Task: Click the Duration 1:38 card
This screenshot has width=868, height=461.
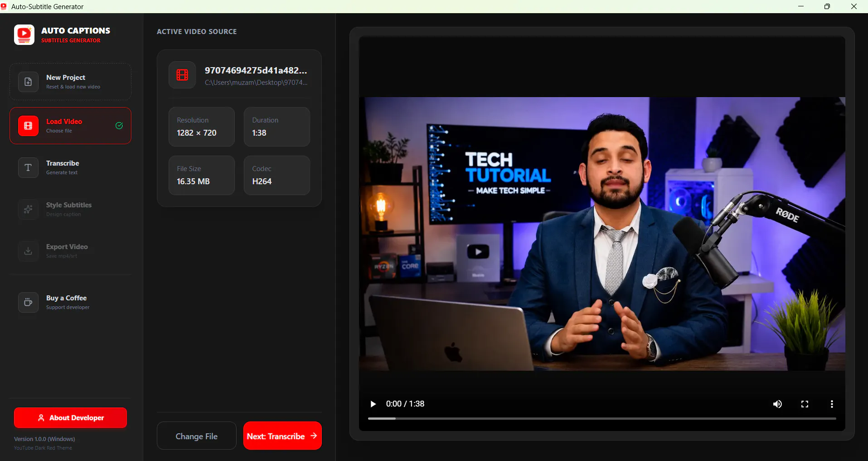Action: pyautogui.click(x=277, y=127)
